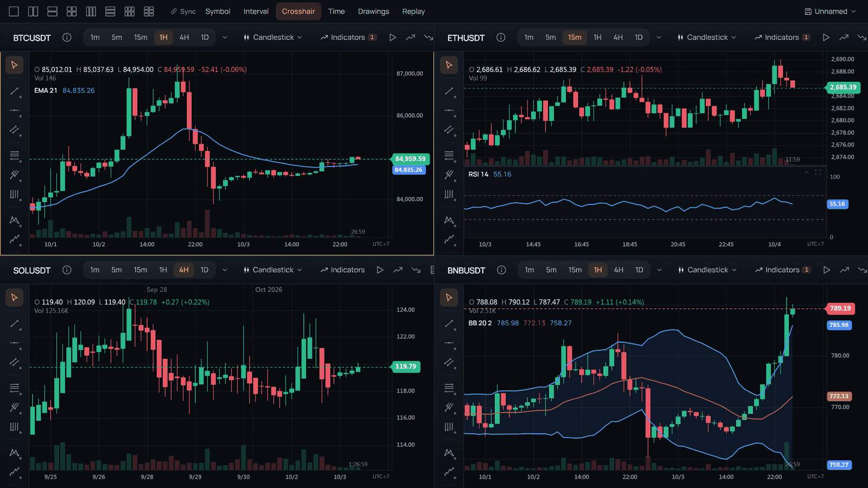This screenshot has height=488, width=868.
Task: Select the horizontal line tool in BTCUSDT chart
Action: 15,111
